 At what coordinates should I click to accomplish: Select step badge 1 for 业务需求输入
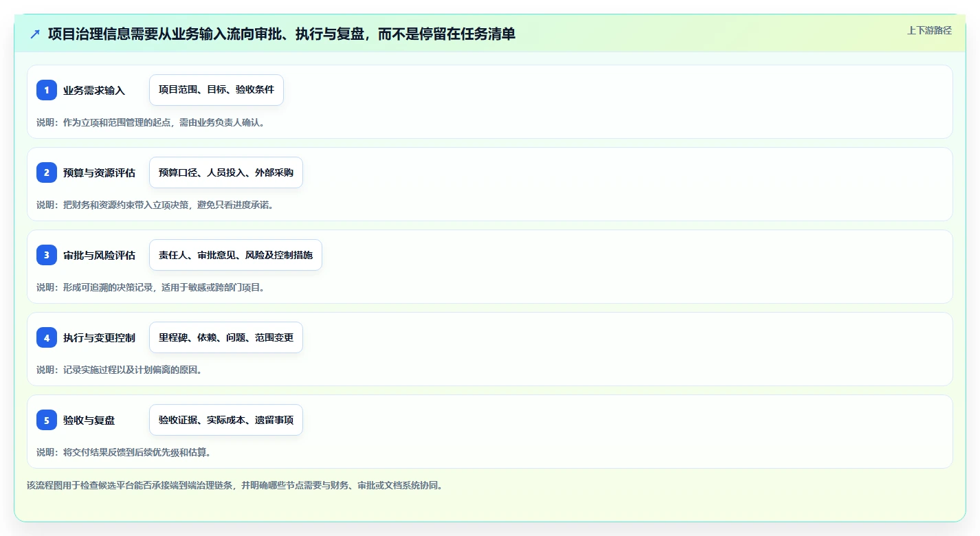pos(47,90)
